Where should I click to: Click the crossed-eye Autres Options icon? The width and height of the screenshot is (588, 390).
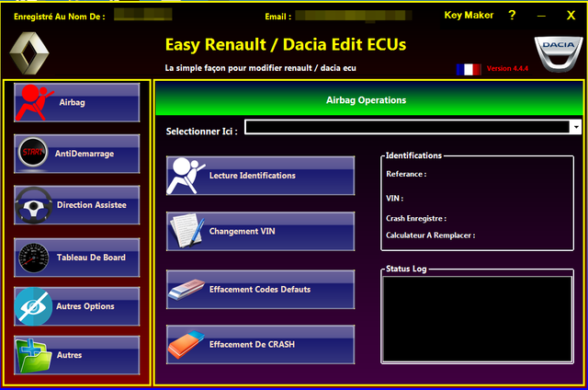tap(33, 306)
